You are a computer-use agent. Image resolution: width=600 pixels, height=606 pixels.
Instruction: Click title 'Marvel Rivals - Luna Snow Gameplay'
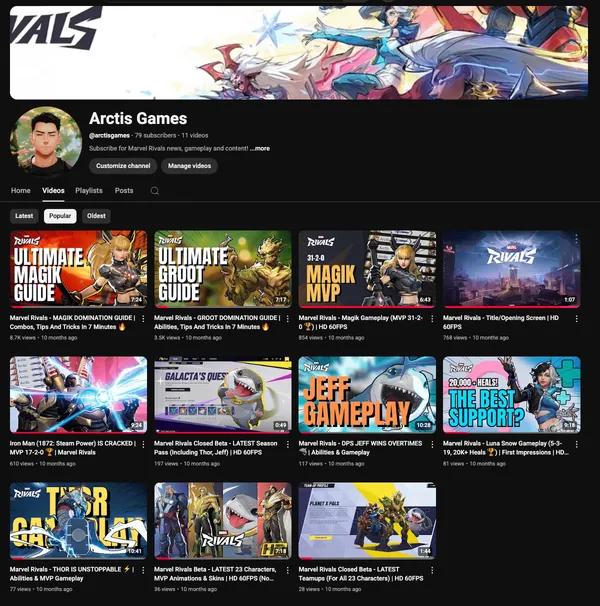tap(506, 448)
